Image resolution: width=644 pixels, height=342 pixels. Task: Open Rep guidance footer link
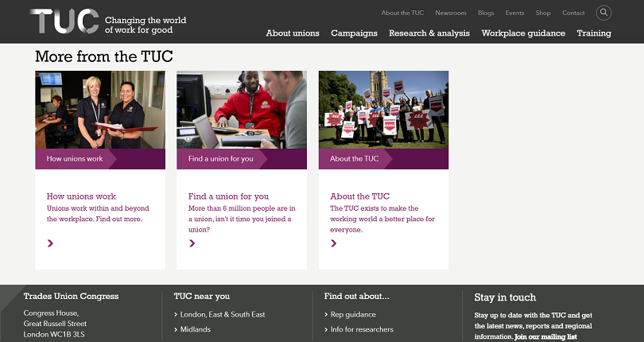pyautogui.click(x=353, y=314)
